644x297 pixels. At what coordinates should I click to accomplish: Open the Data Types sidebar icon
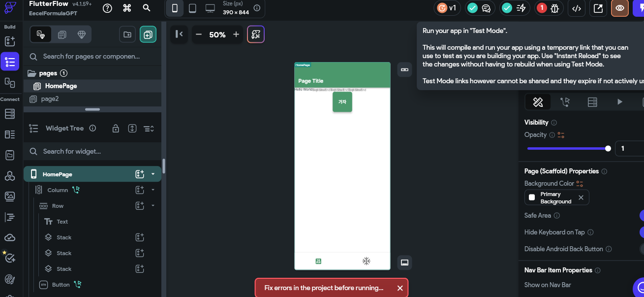click(10, 134)
